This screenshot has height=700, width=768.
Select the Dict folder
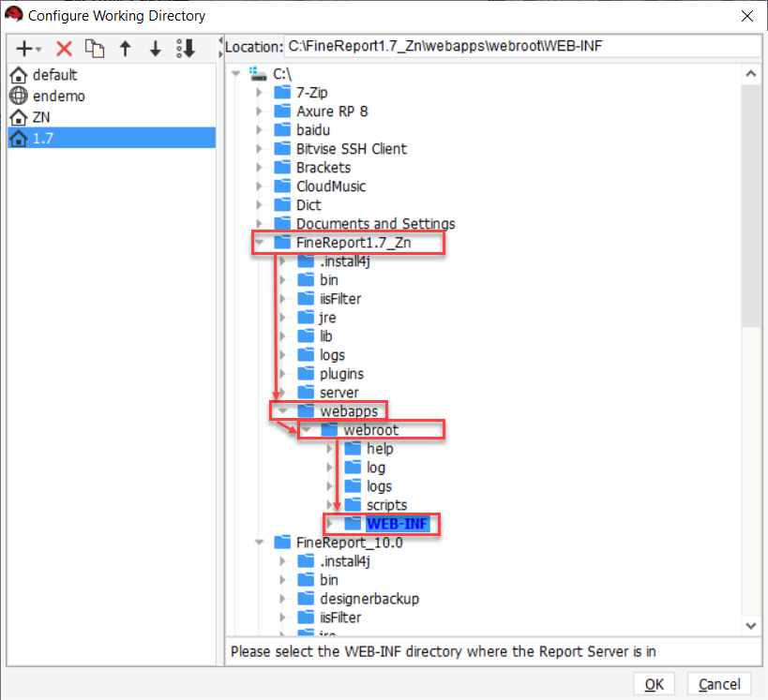point(309,205)
